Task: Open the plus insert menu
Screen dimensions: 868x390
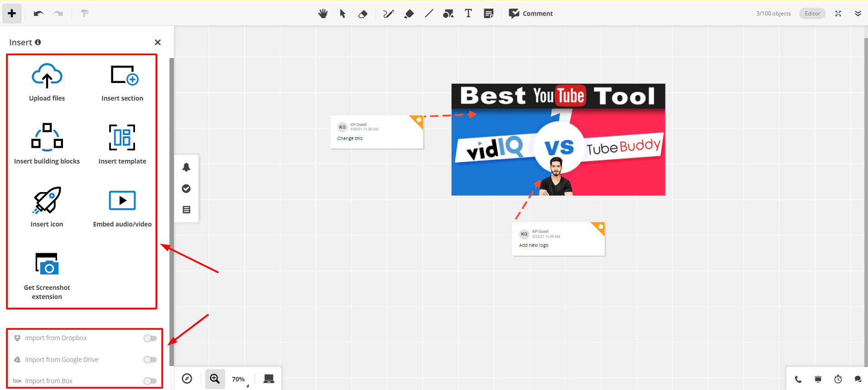Action: 12,14
